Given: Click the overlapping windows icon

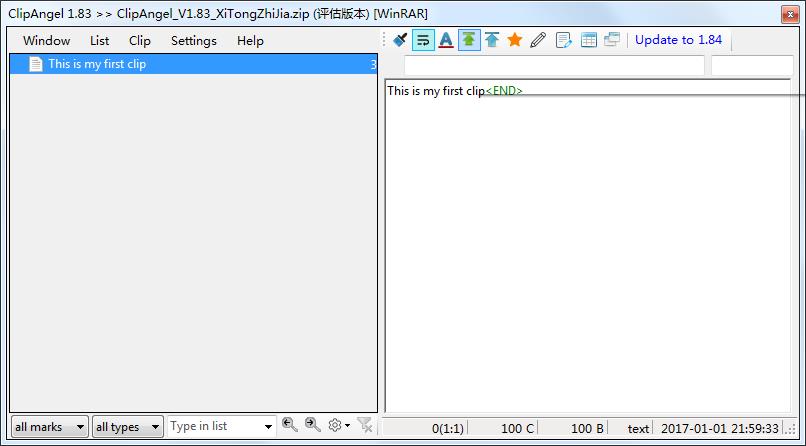Looking at the screenshot, I should coord(612,39).
